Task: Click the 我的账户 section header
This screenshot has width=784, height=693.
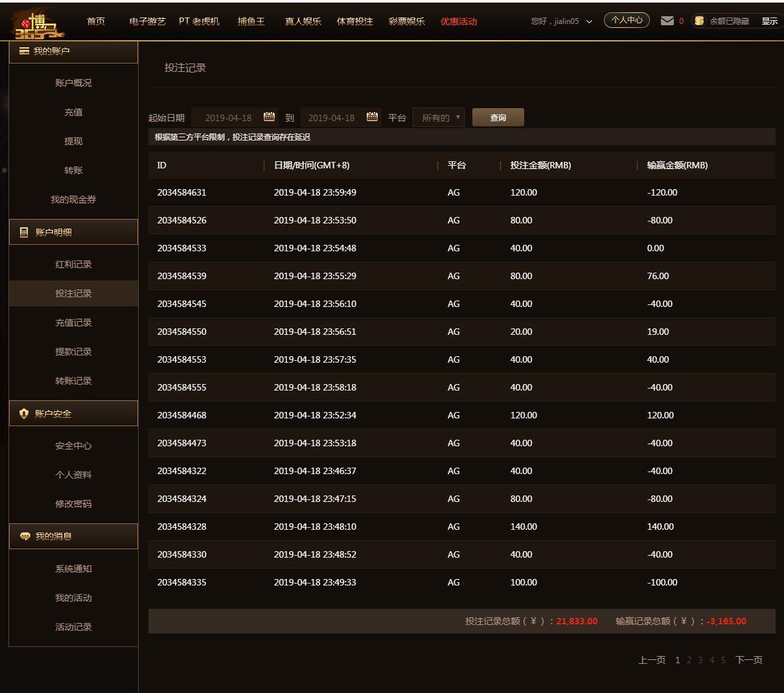Action: pyautogui.click(x=73, y=51)
